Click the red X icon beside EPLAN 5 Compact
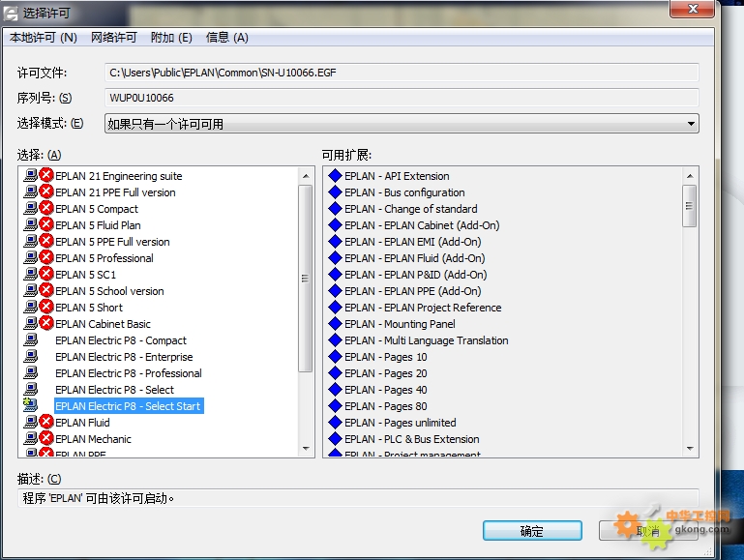Screen dimensions: 744x560 pos(46,208)
